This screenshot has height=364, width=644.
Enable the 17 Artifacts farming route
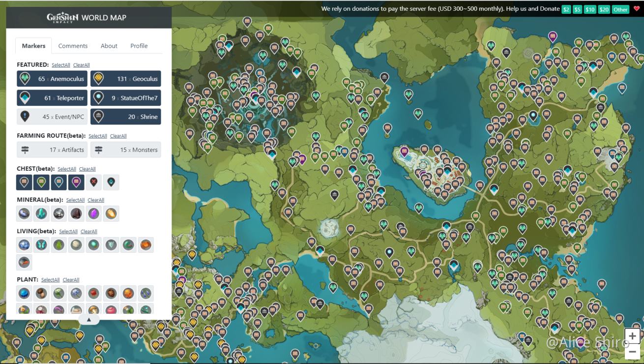(x=52, y=150)
